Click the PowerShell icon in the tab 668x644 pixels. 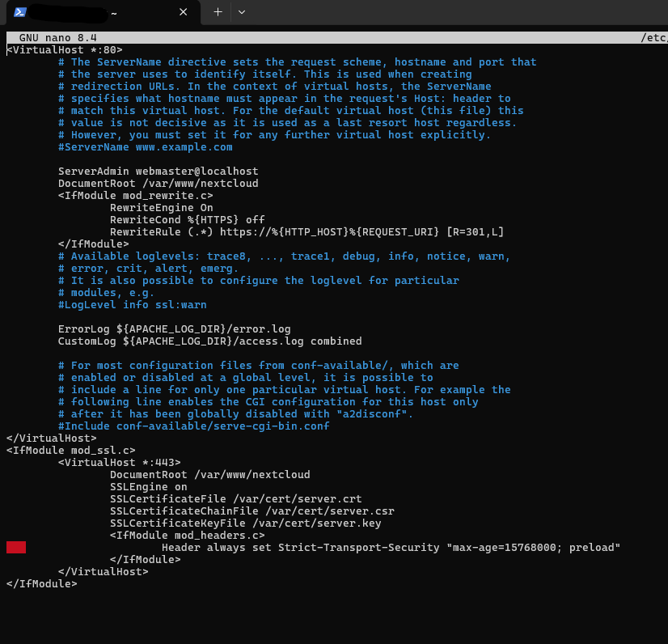pyautogui.click(x=20, y=12)
